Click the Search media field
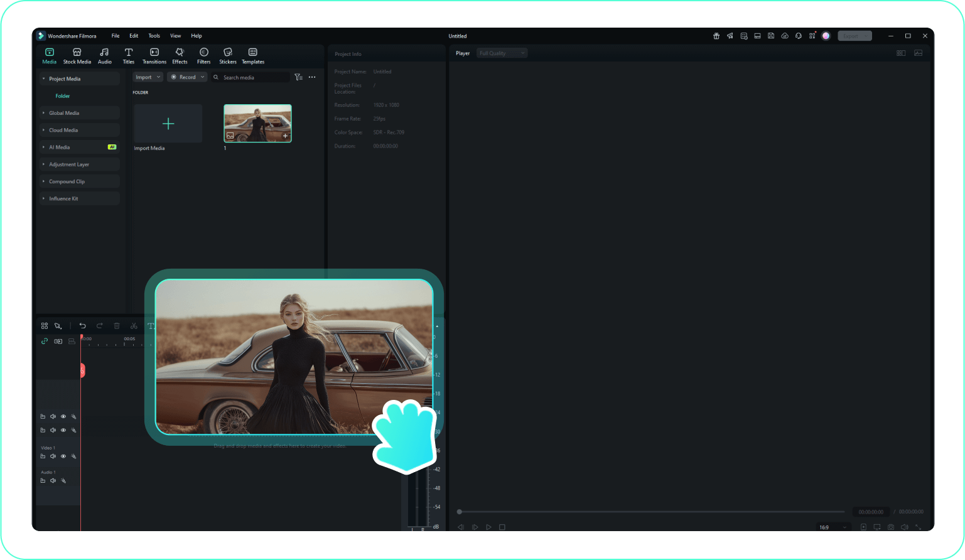Viewport: 965px width, 560px height. [x=251, y=77]
